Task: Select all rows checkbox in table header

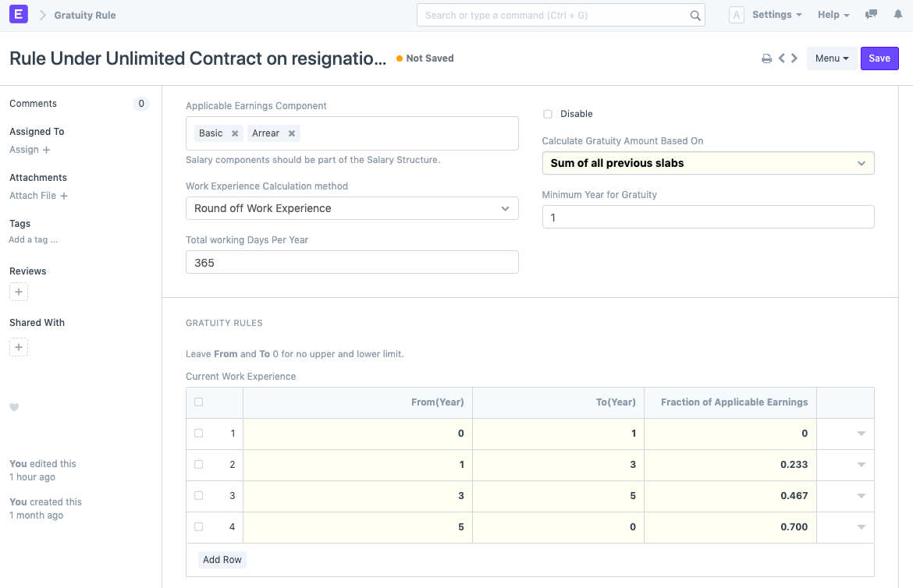Action: click(198, 402)
